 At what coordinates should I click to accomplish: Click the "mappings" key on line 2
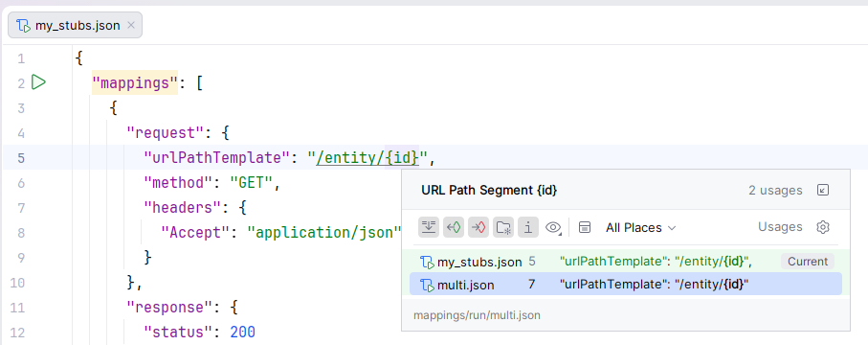[135, 83]
